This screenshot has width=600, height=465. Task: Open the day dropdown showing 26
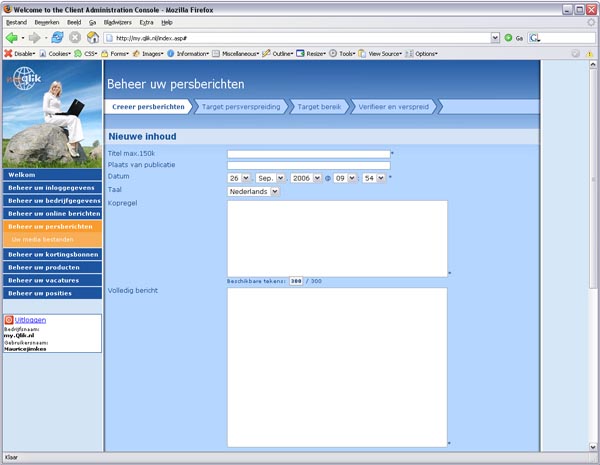pos(239,177)
